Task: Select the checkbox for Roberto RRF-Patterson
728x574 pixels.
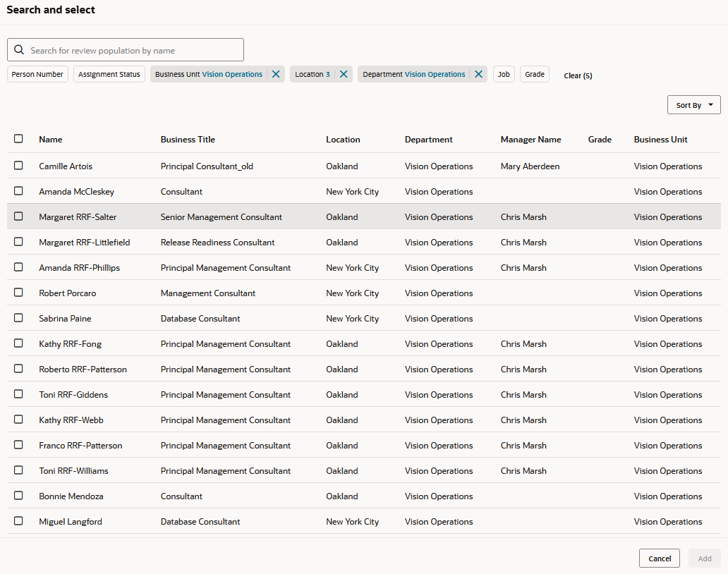Action: coord(18,368)
